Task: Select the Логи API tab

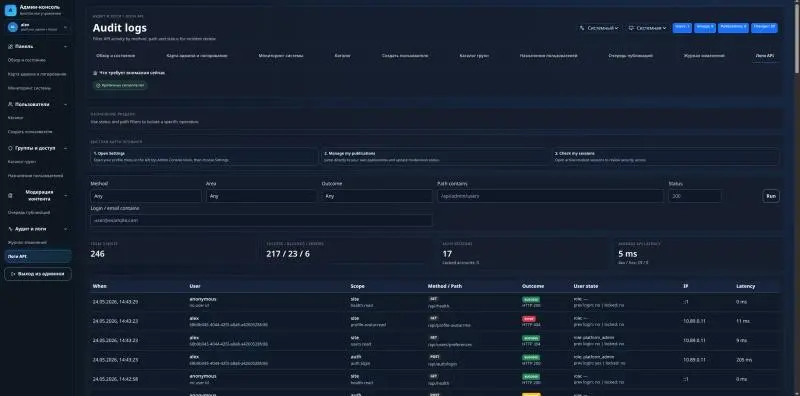Action: pyautogui.click(x=764, y=56)
